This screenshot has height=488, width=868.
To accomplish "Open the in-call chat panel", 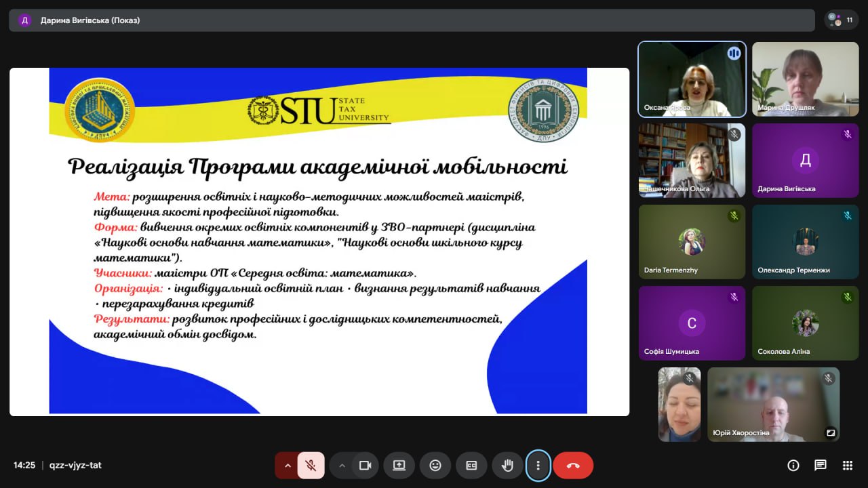I will click(820, 465).
